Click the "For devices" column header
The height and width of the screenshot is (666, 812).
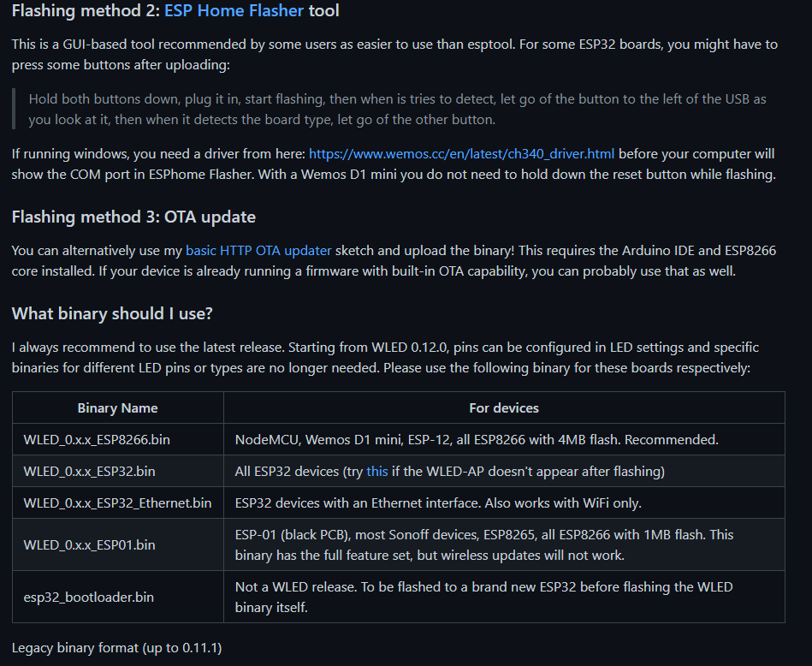click(504, 408)
